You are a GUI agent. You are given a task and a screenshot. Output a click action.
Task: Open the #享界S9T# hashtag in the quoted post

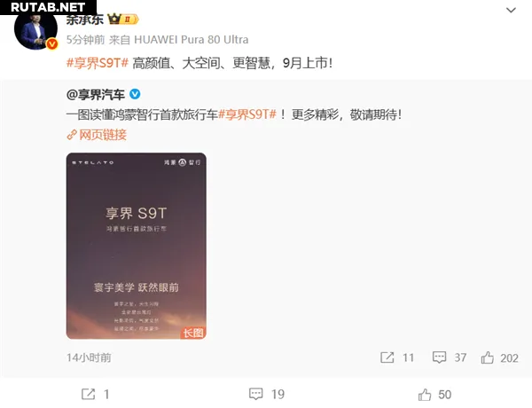point(247,114)
